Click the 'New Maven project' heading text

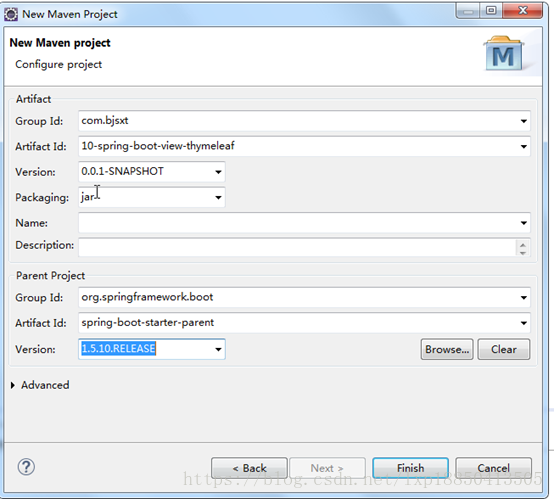[x=60, y=43]
